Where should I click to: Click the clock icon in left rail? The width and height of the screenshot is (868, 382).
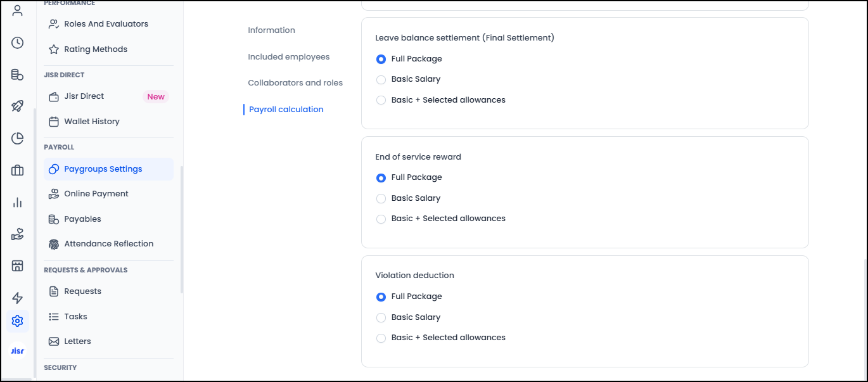pyautogui.click(x=18, y=43)
